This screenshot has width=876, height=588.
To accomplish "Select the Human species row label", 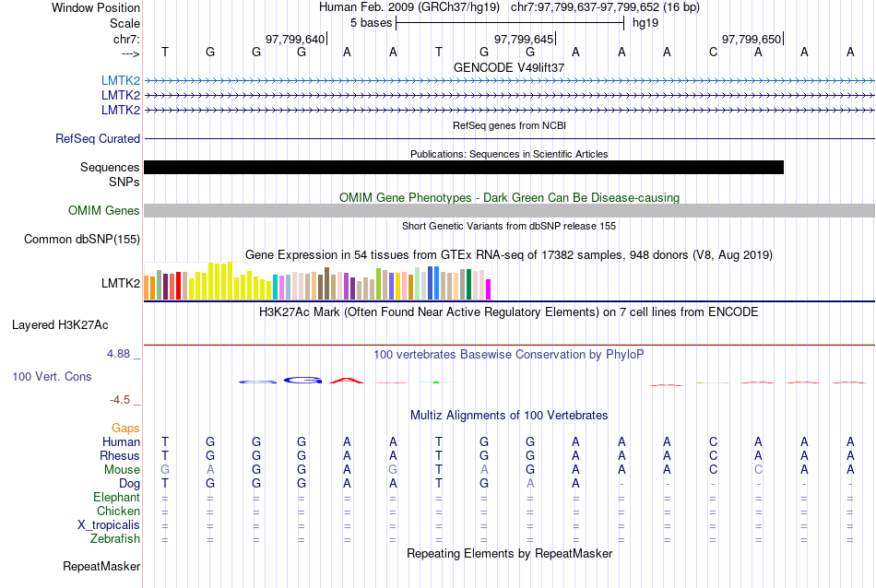I will tap(121, 441).
